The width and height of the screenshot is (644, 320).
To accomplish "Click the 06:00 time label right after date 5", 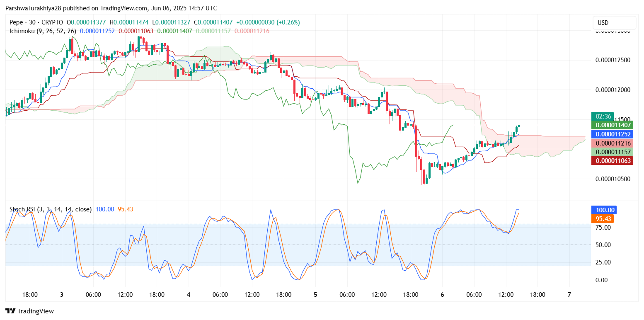I will (347, 295).
